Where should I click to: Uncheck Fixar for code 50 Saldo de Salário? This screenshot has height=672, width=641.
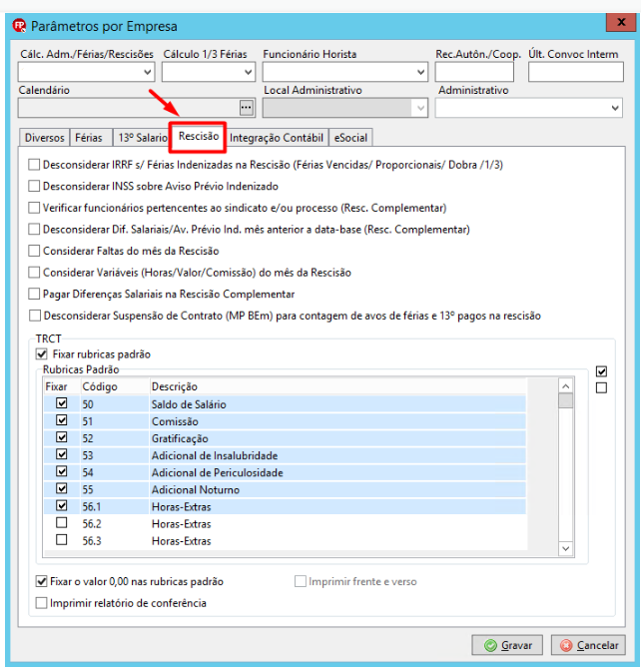pyautogui.click(x=62, y=403)
